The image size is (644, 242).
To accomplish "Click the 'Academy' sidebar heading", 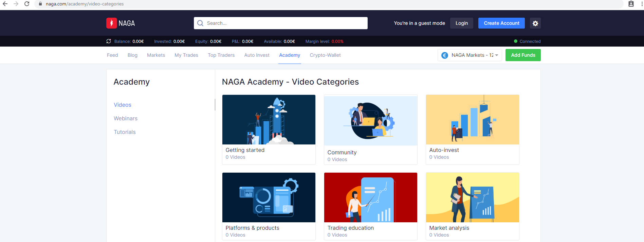I will [x=131, y=82].
